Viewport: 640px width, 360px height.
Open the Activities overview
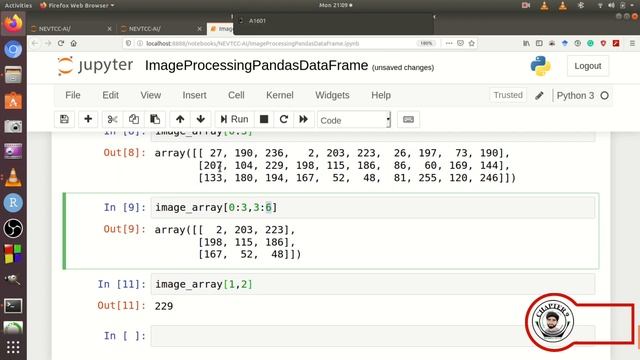click(x=18, y=5)
